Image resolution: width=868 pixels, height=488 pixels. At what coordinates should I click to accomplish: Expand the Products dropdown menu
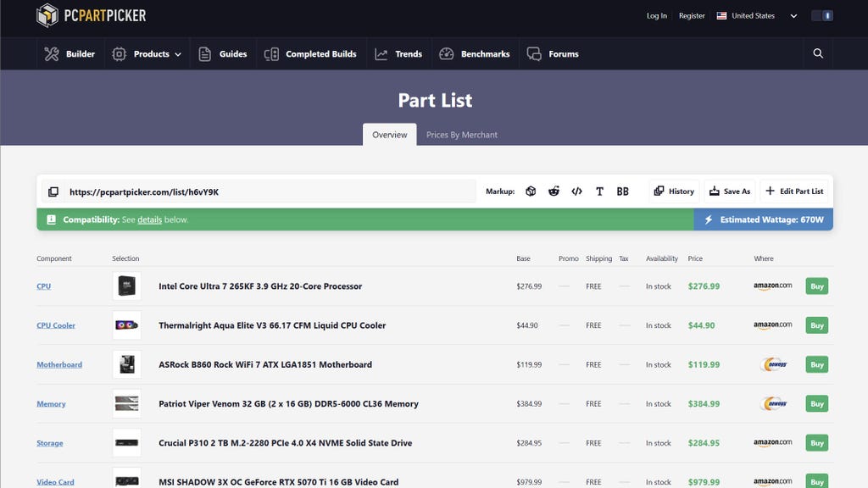pyautogui.click(x=147, y=53)
